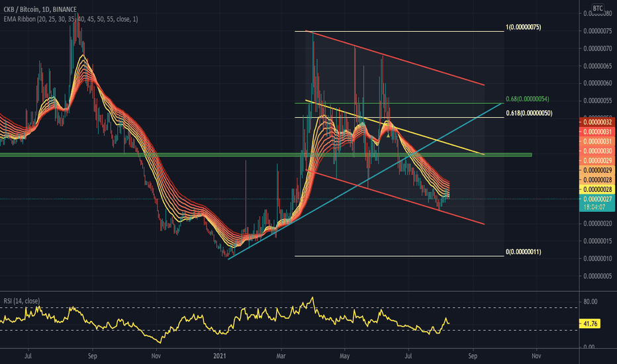Click the RSI scale value 80.00

(x=591, y=301)
